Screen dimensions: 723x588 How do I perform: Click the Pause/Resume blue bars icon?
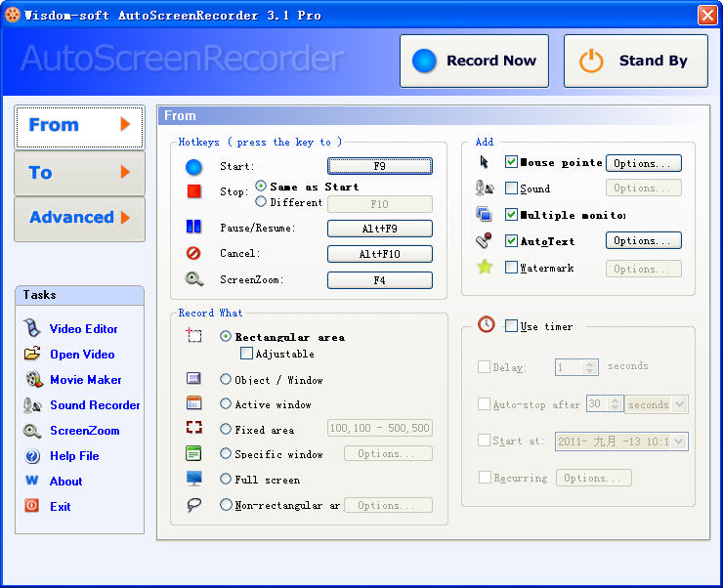click(x=193, y=227)
